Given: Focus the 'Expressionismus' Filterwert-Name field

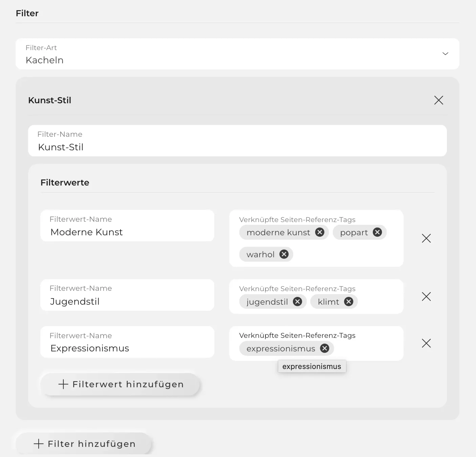Looking at the screenshot, I should [127, 348].
